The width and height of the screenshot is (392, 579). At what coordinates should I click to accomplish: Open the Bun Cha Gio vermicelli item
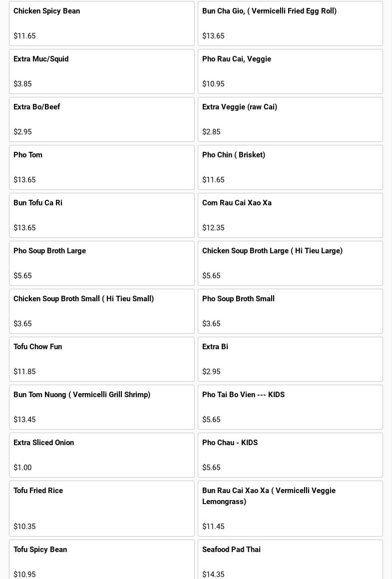click(x=290, y=23)
